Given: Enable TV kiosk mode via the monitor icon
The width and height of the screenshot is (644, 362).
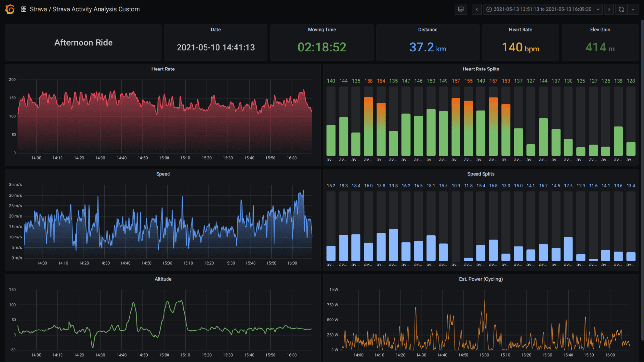Looking at the screenshot, I should pos(461,9).
